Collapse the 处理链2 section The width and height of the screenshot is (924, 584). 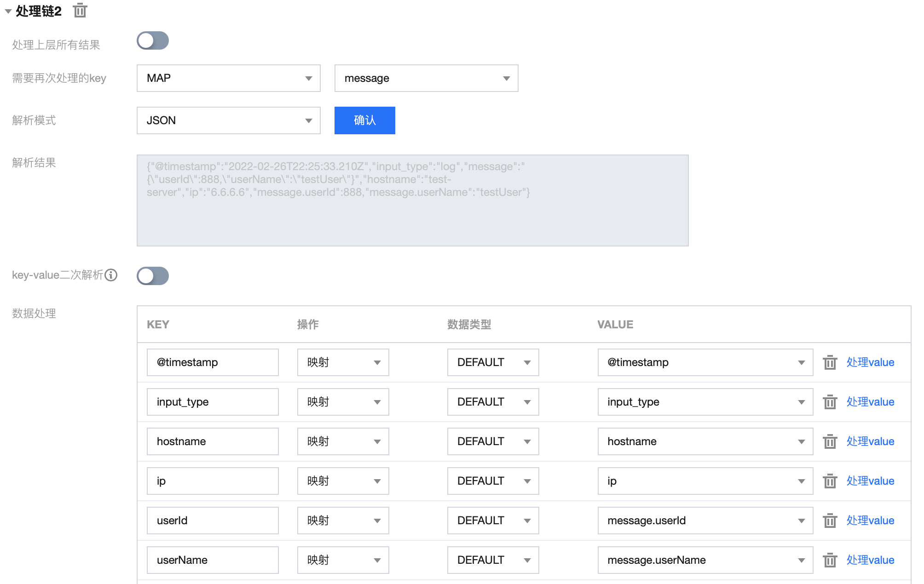click(x=8, y=11)
